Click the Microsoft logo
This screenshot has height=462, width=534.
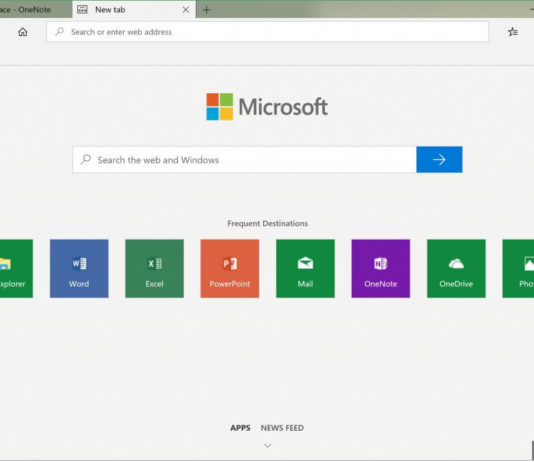pyautogui.click(x=267, y=107)
